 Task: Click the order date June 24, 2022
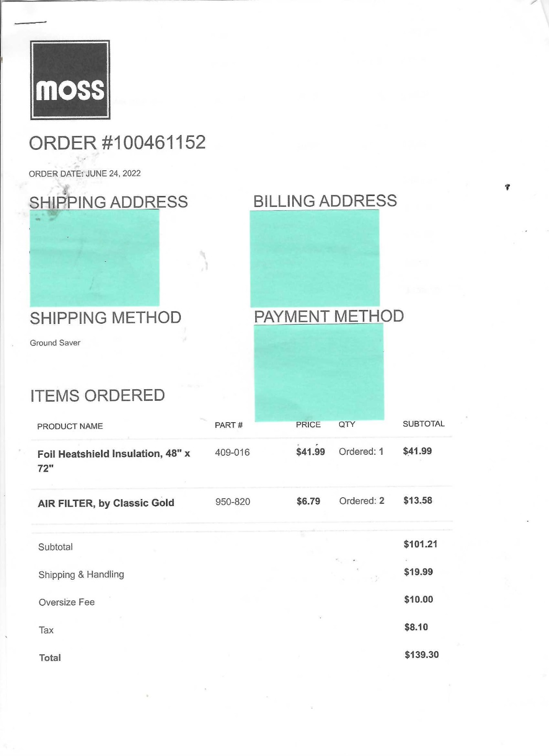click(x=85, y=174)
